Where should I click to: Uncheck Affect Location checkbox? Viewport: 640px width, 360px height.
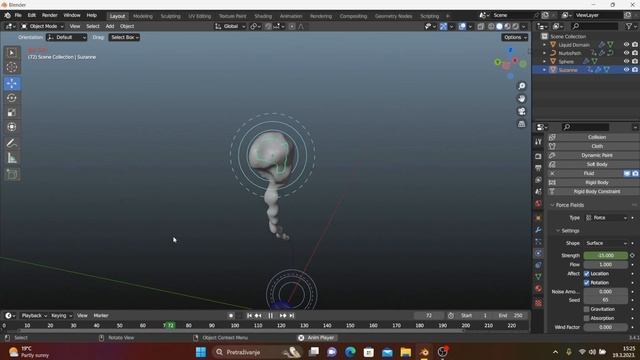587,273
